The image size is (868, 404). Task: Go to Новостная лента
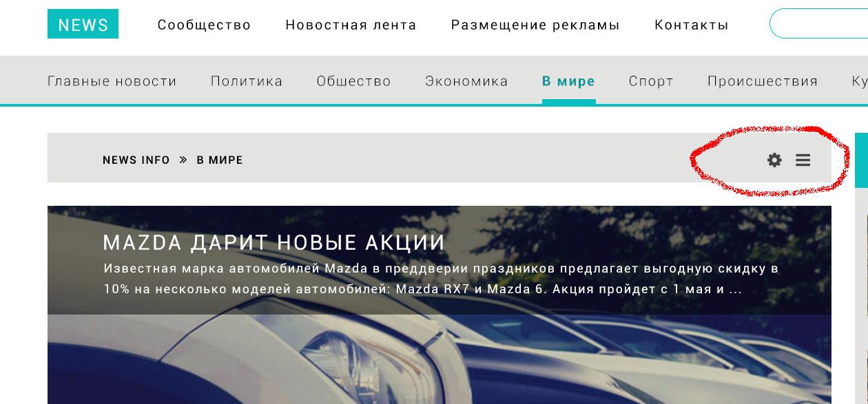tap(351, 25)
